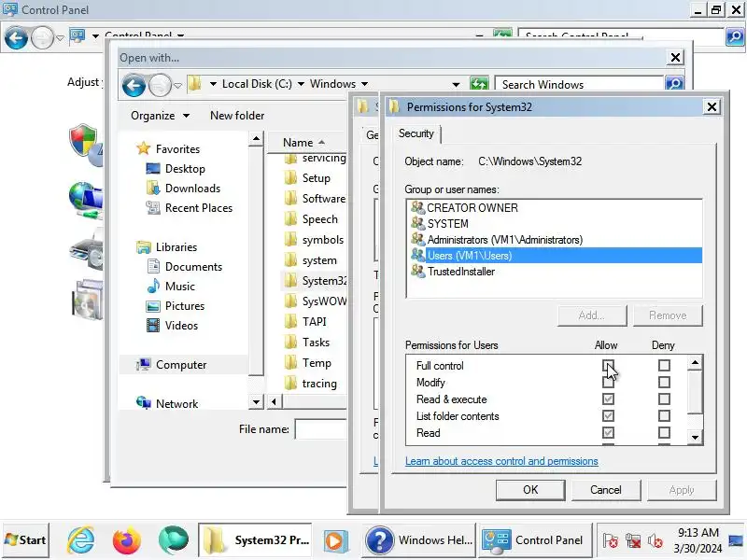The height and width of the screenshot is (560, 747).
Task: Check Allow for Modify
Action: pyautogui.click(x=608, y=383)
